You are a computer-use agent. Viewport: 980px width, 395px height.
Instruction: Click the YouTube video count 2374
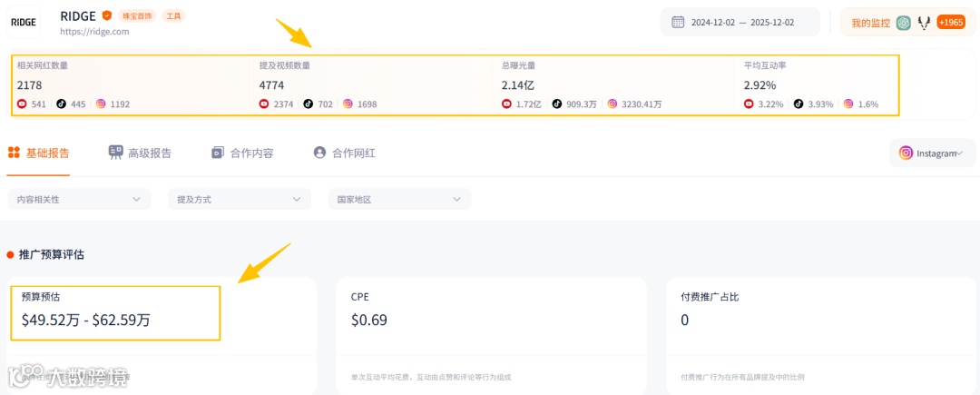point(284,104)
